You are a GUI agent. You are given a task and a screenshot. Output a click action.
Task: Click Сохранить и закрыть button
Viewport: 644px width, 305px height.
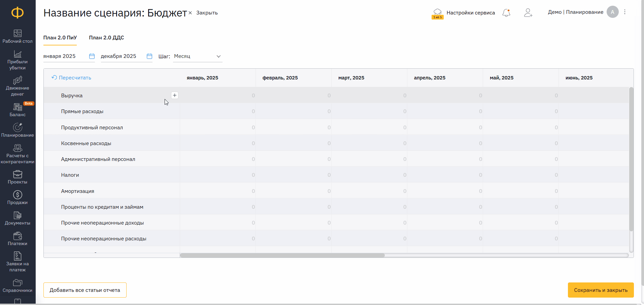coord(601,290)
